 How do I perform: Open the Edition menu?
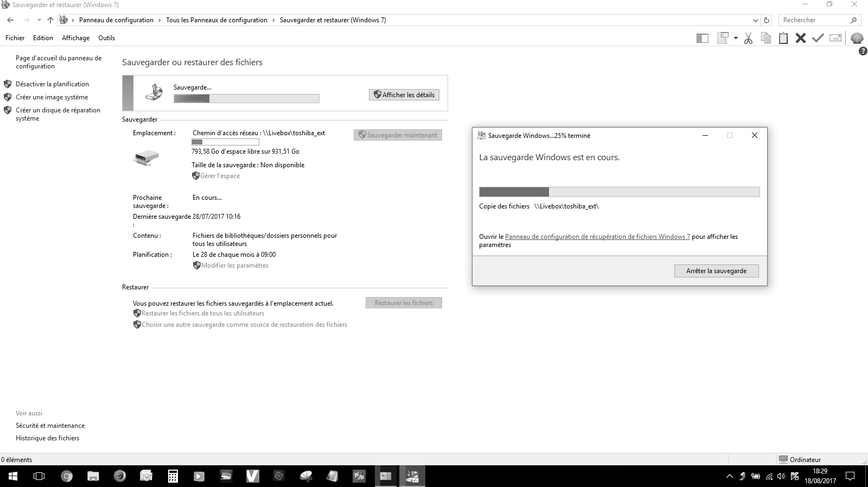(x=43, y=38)
